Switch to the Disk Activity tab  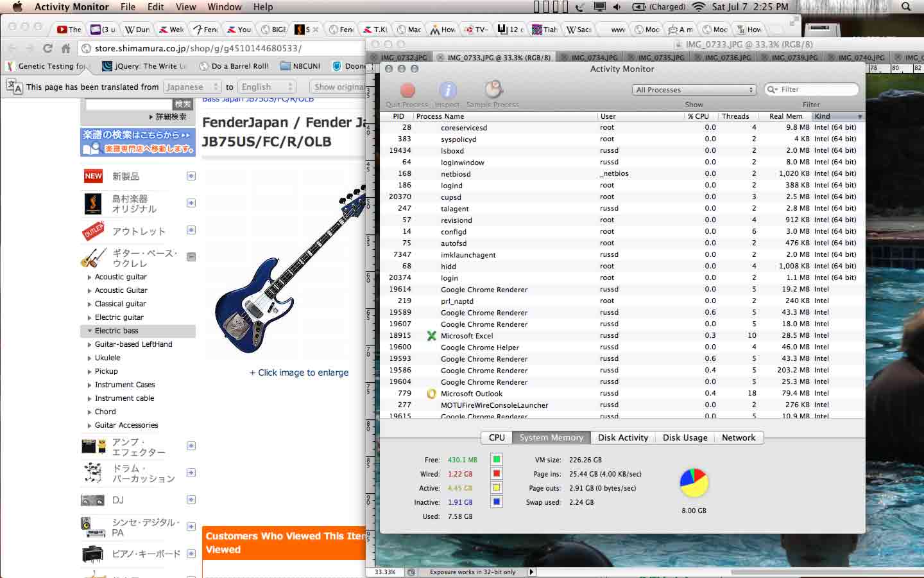[623, 437]
